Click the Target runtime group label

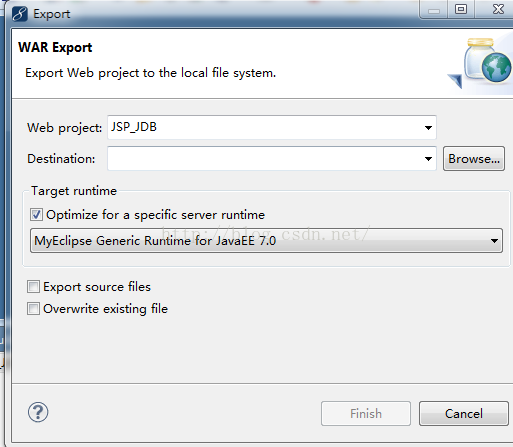pos(74,191)
